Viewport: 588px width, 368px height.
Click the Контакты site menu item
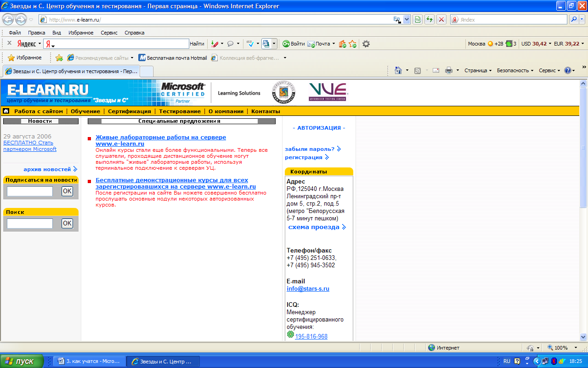pos(266,111)
